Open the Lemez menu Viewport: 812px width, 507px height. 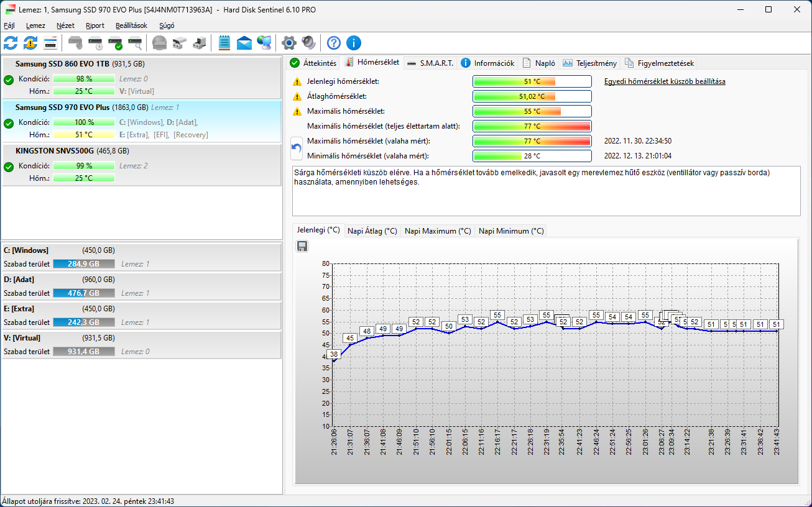point(35,26)
